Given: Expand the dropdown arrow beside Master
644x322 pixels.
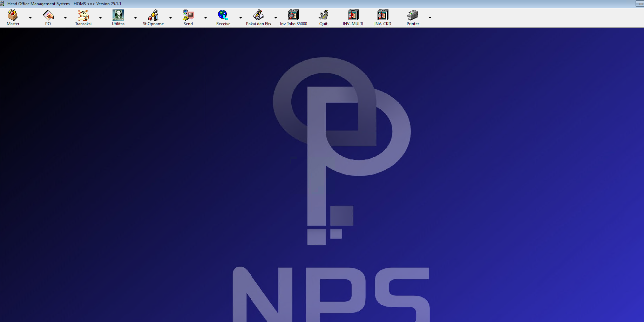Looking at the screenshot, I should (30, 18).
